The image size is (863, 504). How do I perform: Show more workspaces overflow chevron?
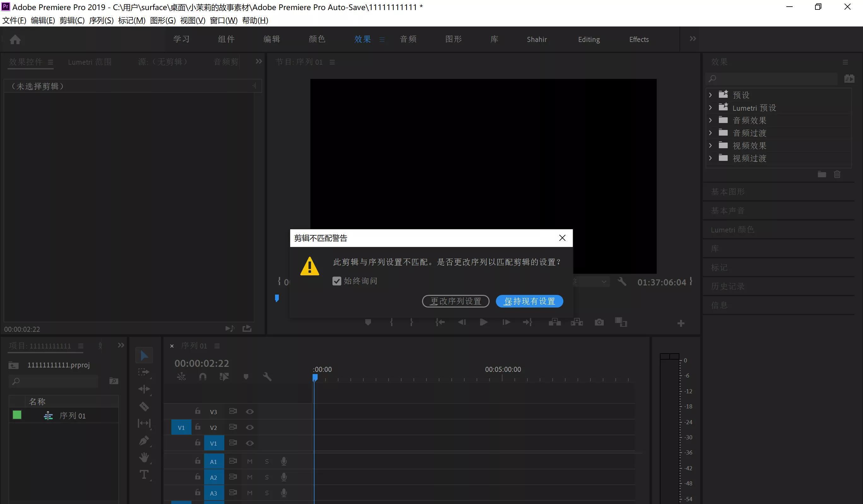point(692,39)
